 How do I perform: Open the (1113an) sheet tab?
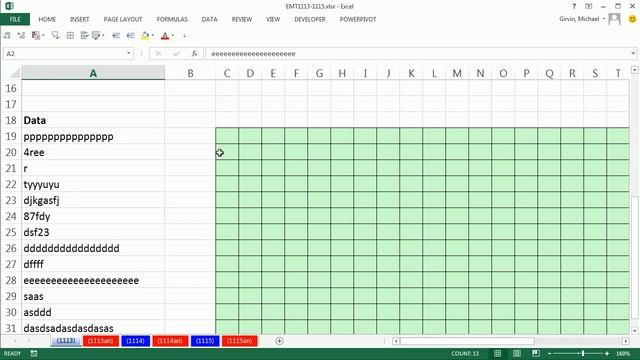point(100,341)
